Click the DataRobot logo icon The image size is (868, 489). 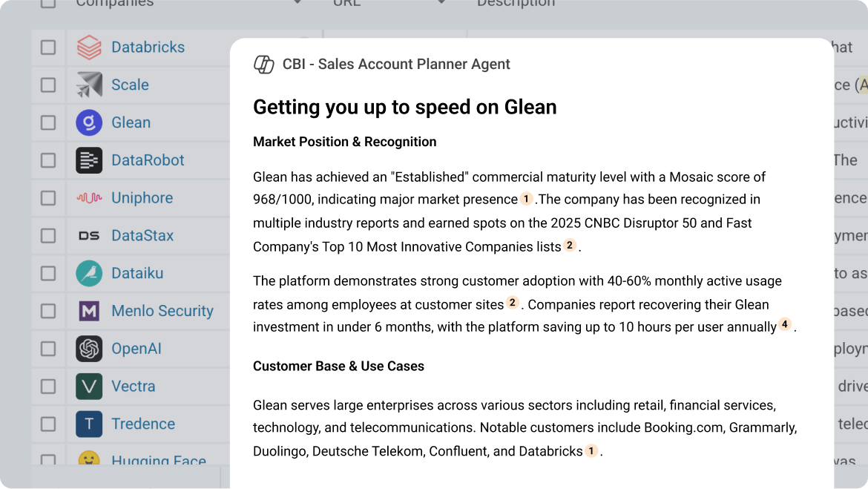pyautogui.click(x=89, y=160)
